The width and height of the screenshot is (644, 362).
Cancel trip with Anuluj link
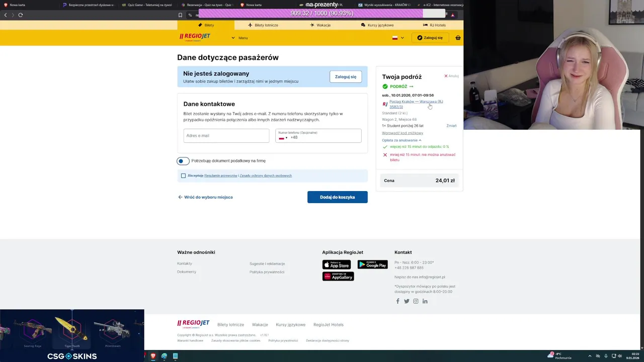click(451, 76)
